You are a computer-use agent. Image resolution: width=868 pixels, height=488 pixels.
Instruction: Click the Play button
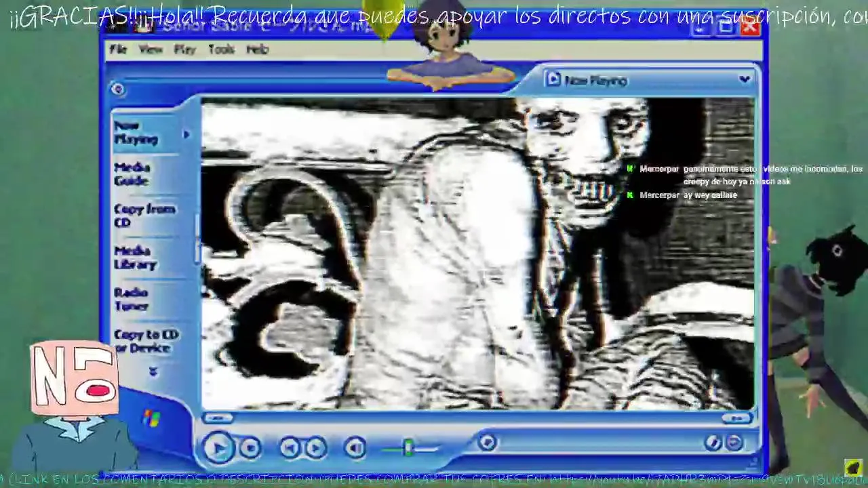[218, 447]
